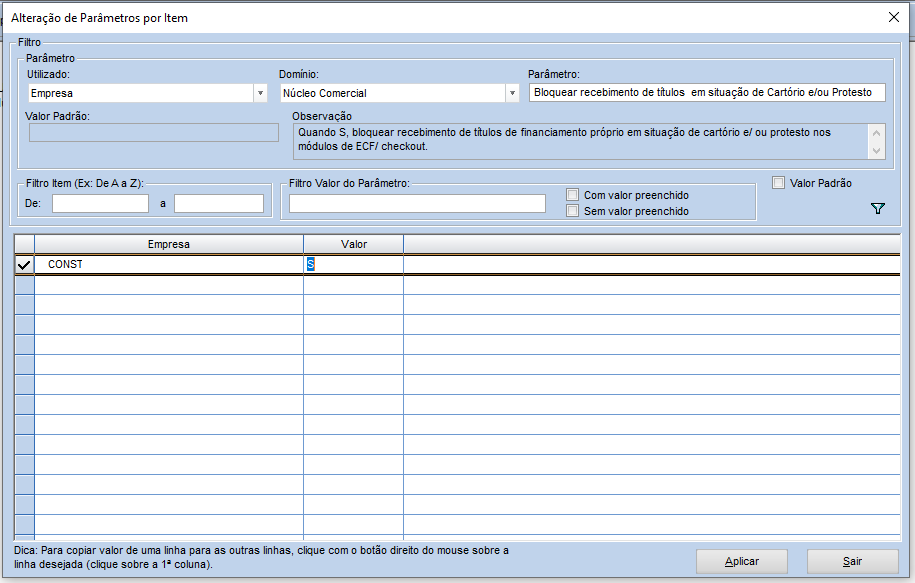Click the checkmark on the CONST row
Viewport: 915px width, 583px height.
(x=24, y=265)
